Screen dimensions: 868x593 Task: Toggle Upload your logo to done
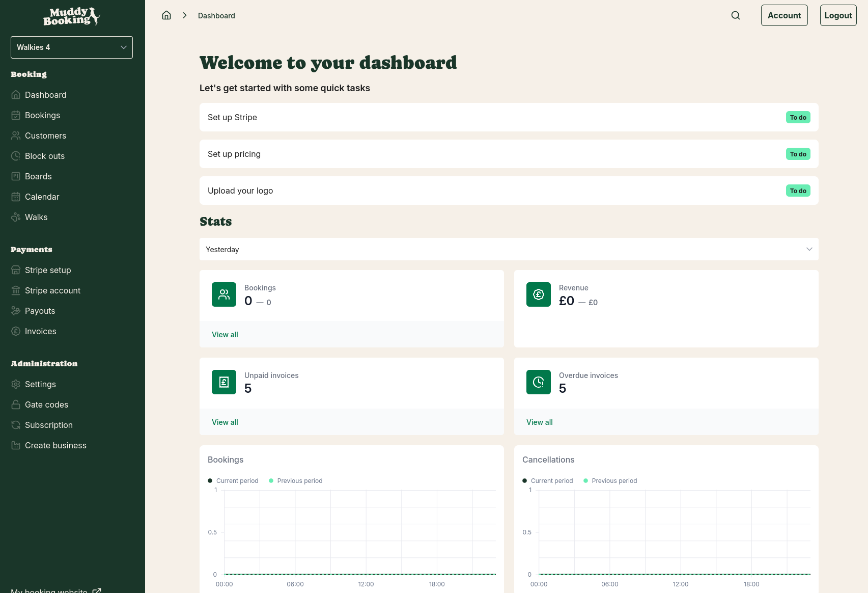[798, 191]
